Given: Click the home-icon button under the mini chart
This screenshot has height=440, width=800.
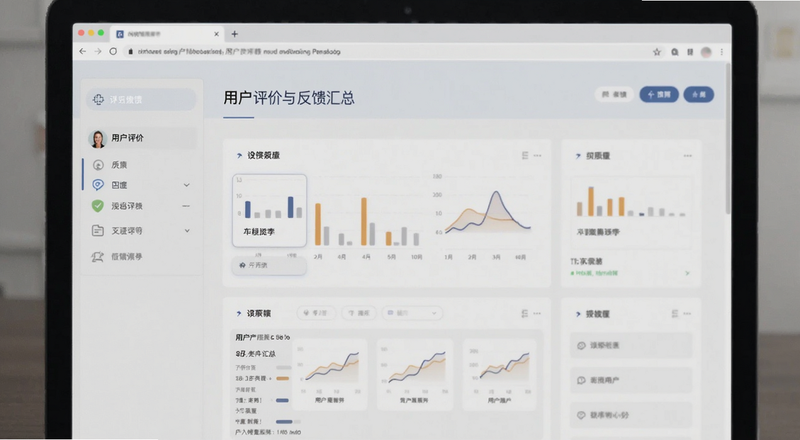Looking at the screenshot, I should tap(269, 265).
